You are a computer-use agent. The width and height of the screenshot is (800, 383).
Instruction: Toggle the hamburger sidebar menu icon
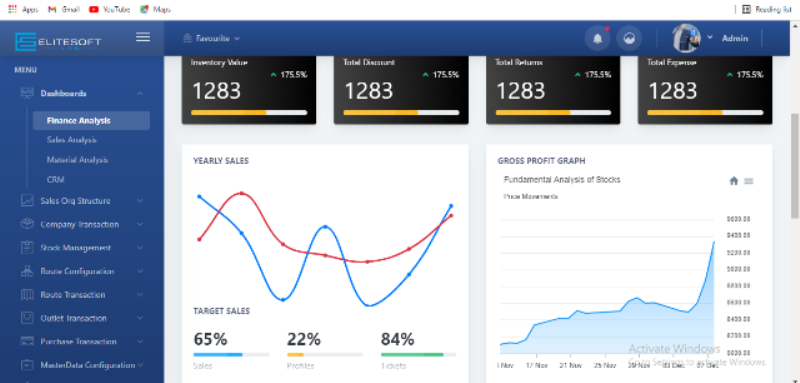click(143, 37)
